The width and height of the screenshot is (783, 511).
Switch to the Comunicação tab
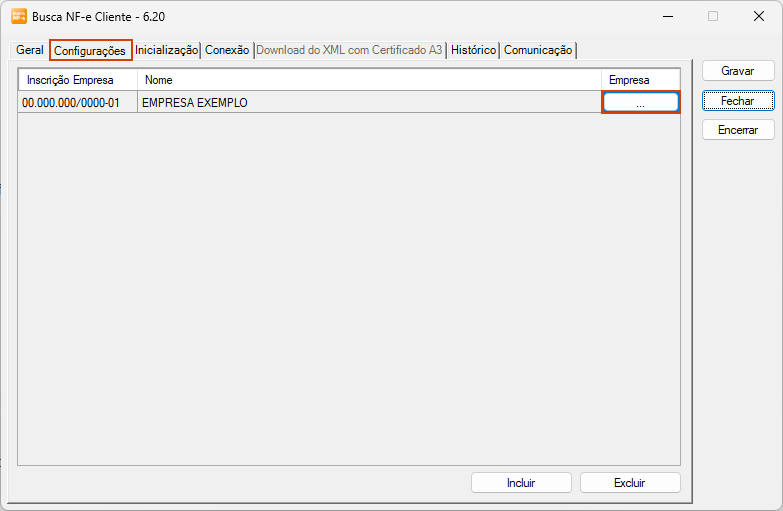coord(538,50)
